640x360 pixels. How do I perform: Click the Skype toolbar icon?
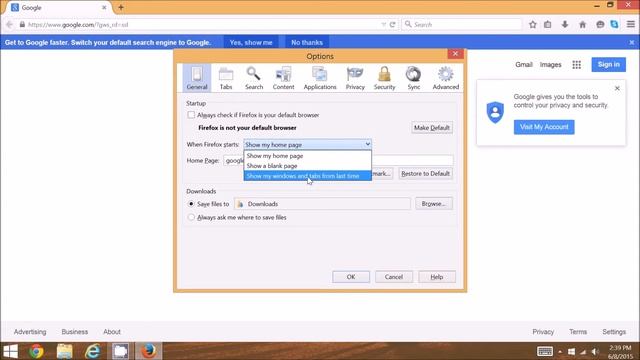point(614,24)
